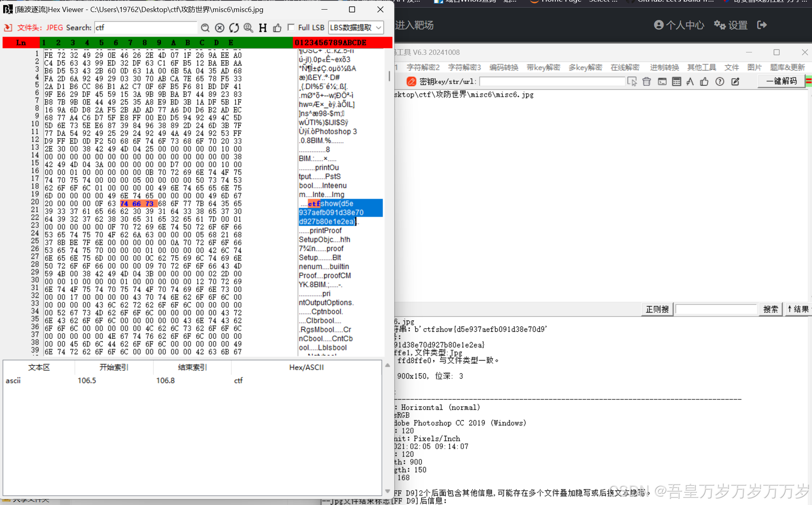
Task: Click the edit note pencil icon
Action: pyautogui.click(x=735, y=82)
